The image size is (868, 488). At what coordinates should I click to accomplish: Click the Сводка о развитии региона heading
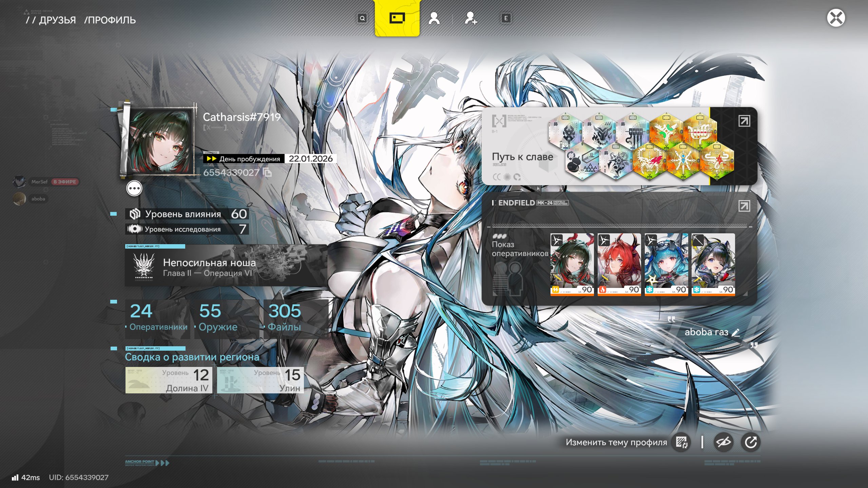pos(192,357)
